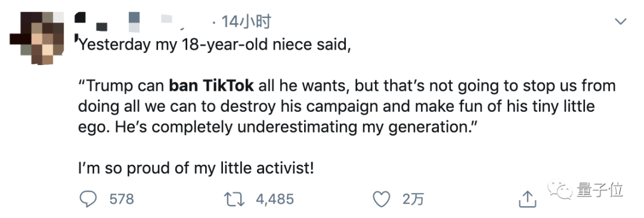Click the word "Trump" in the quote
644x218 pixels.
click(x=108, y=86)
